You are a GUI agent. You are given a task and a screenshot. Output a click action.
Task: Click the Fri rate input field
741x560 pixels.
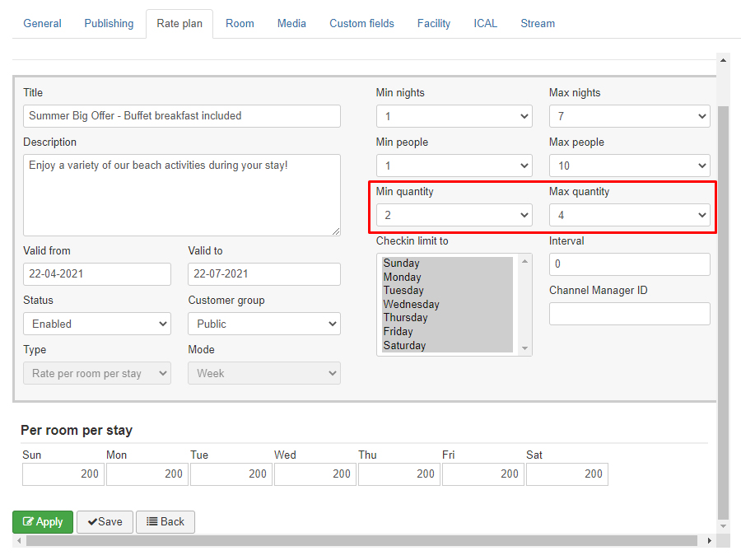pyautogui.click(x=482, y=474)
